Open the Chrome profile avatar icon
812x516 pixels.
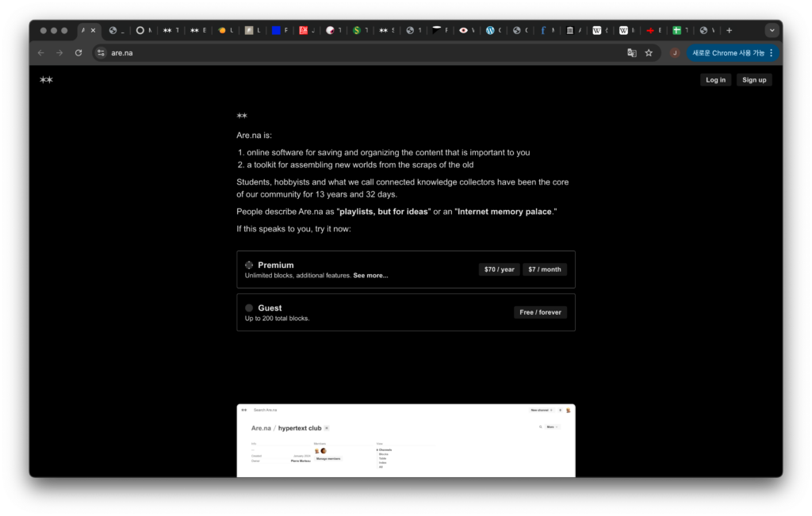pos(675,53)
